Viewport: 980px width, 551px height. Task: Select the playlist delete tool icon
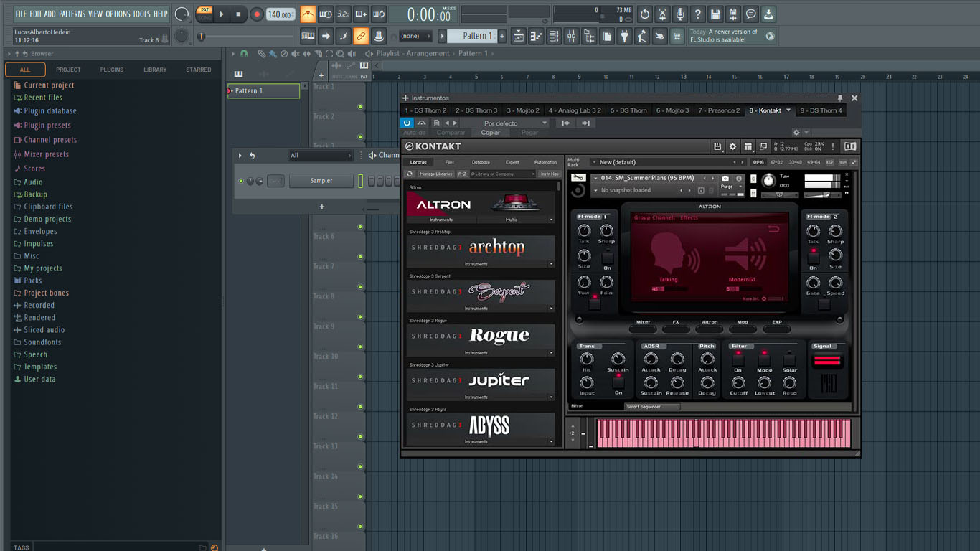[284, 54]
